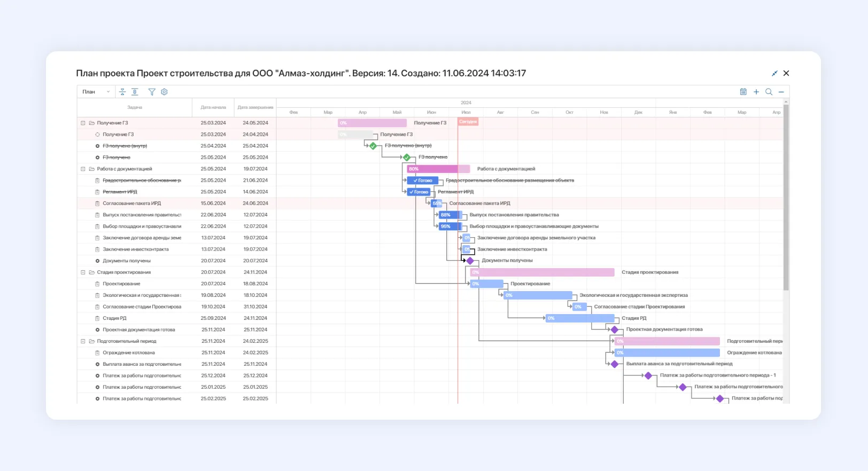Shrink the dialog with the collapse arrows icon
This screenshot has width=868, height=471.
coord(774,73)
